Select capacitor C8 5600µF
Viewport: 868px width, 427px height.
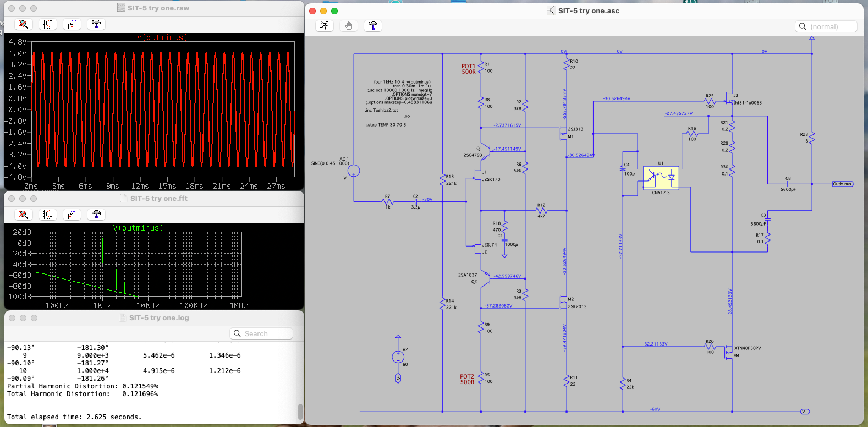(x=788, y=184)
